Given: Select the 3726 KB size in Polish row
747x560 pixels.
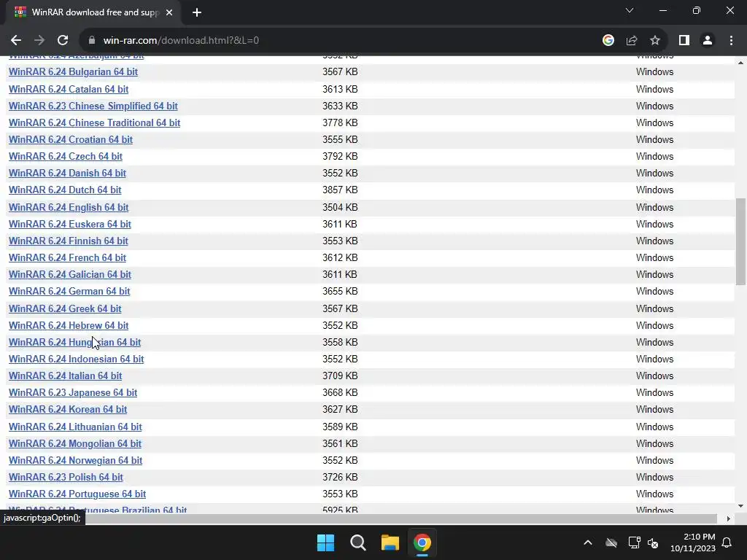Looking at the screenshot, I should pyautogui.click(x=340, y=477).
